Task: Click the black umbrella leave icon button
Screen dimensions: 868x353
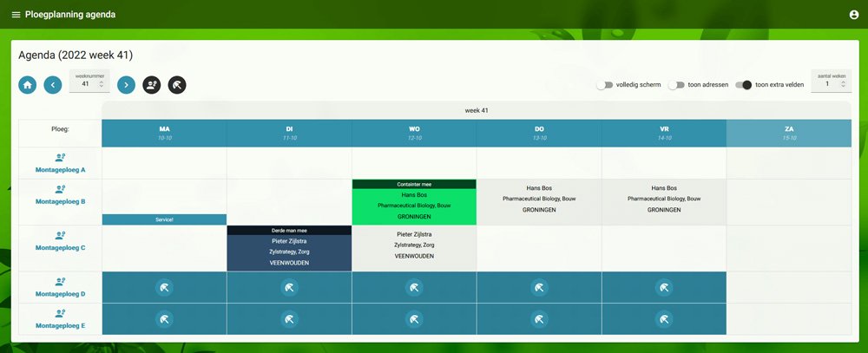Action: [x=176, y=85]
